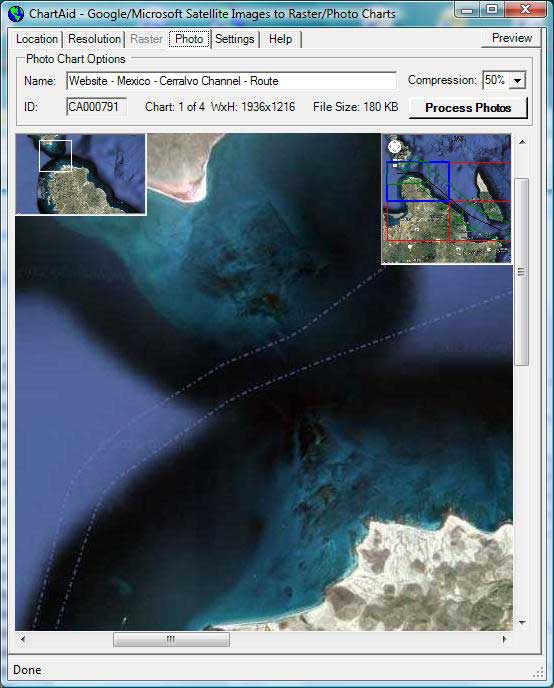Switch to the Location tab
Viewport: 554px width, 688px height.
click(x=37, y=39)
